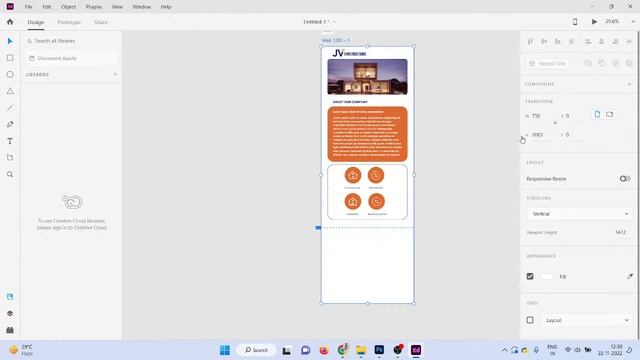The height and width of the screenshot is (360, 640).
Task: Set artboard to portrait orientation
Action: (597, 114)
